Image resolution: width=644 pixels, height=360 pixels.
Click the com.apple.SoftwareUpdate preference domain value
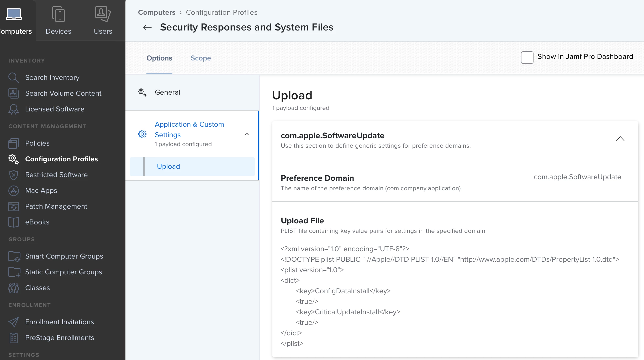click(577, 177)
